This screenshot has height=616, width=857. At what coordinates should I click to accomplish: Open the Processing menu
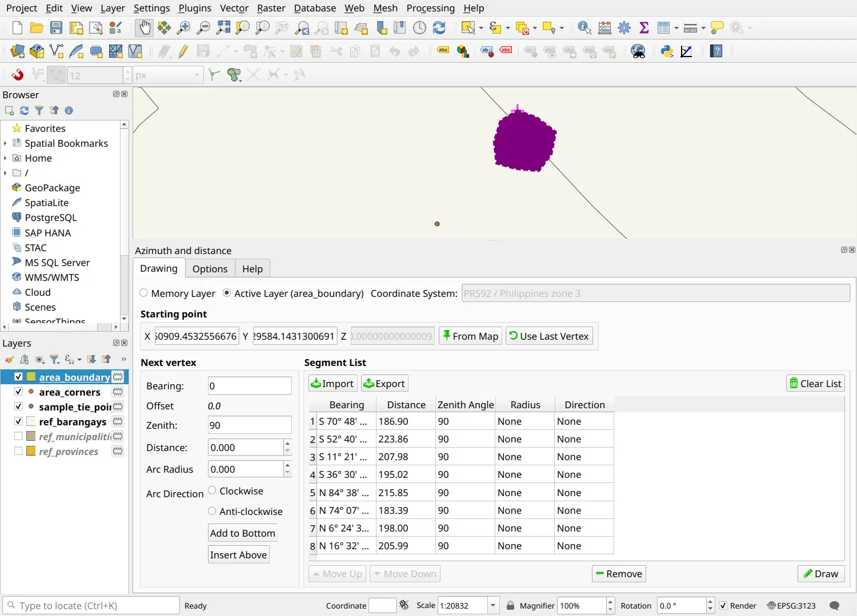(x=431, y=8)
